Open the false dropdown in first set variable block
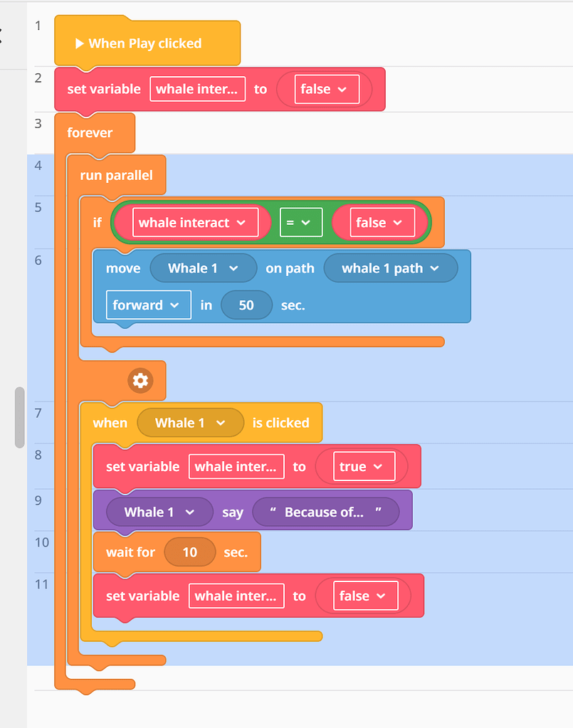This screenshot has width=573, height=728. (326, 89)
